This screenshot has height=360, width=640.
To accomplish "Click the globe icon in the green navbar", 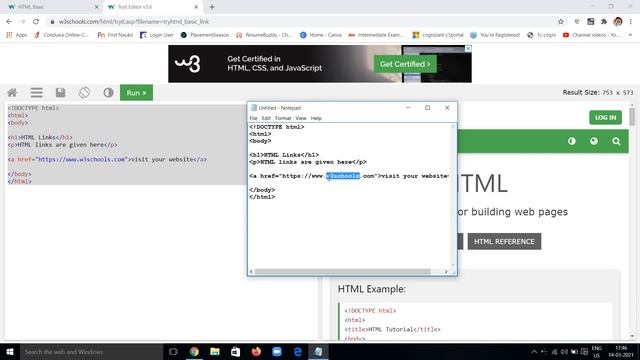I will coord(594,141).
